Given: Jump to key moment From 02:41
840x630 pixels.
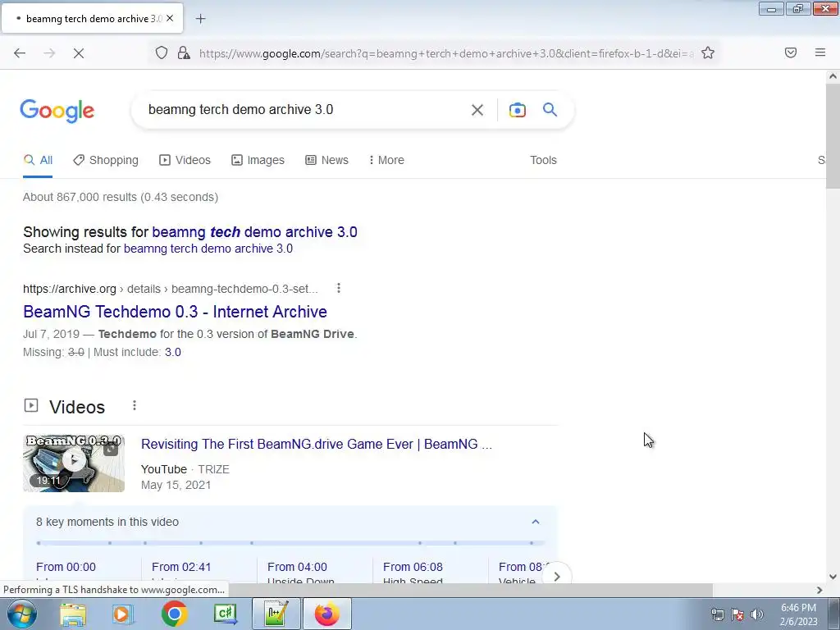Looking at the screenshot, I should [x=181, y=567].
